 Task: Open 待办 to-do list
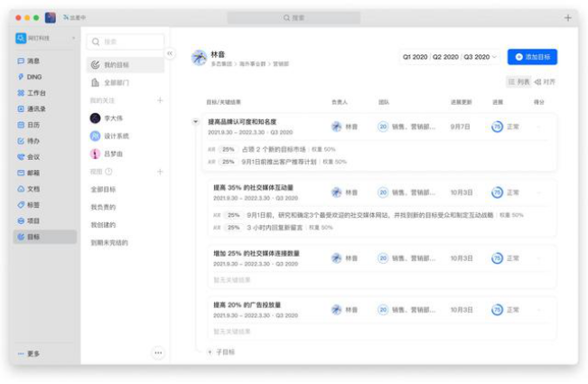[29, 141]
